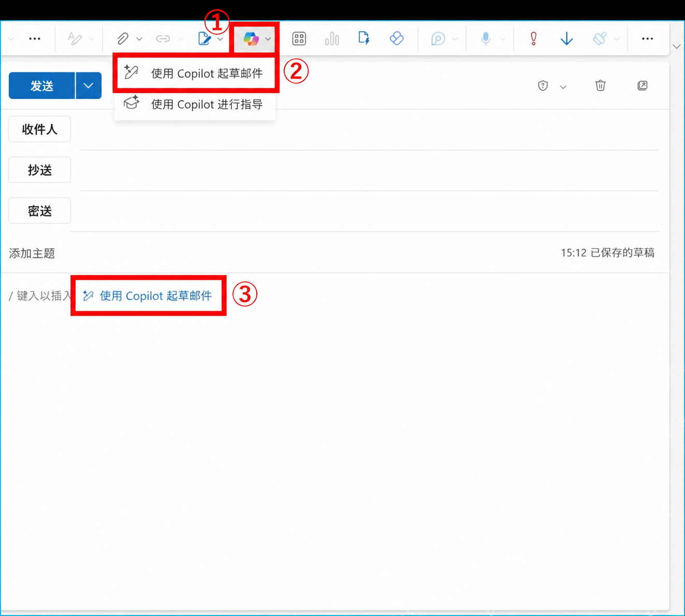Click 使用 Copilot 起草邮件 link in message body
Screen dimensions: 685x616
148,296
